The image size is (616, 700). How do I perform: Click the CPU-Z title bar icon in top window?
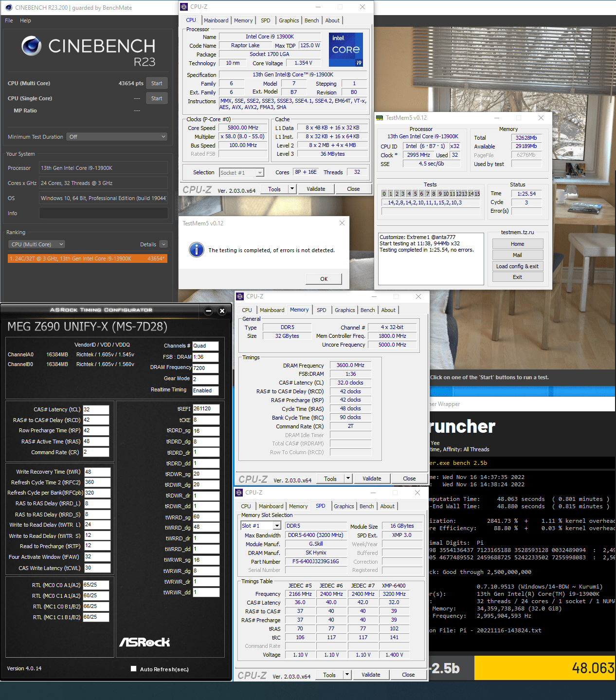184,7
